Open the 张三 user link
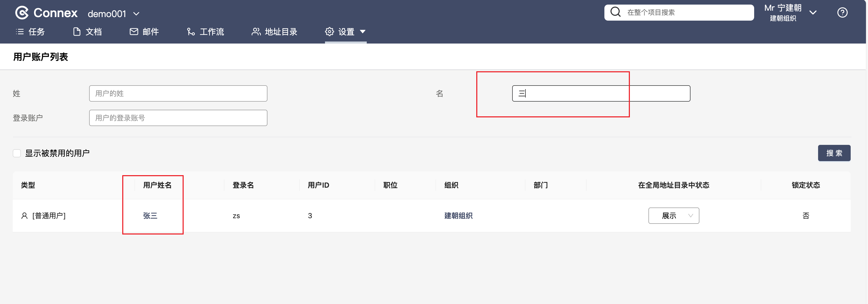868x304 pixels. [150, 216]
